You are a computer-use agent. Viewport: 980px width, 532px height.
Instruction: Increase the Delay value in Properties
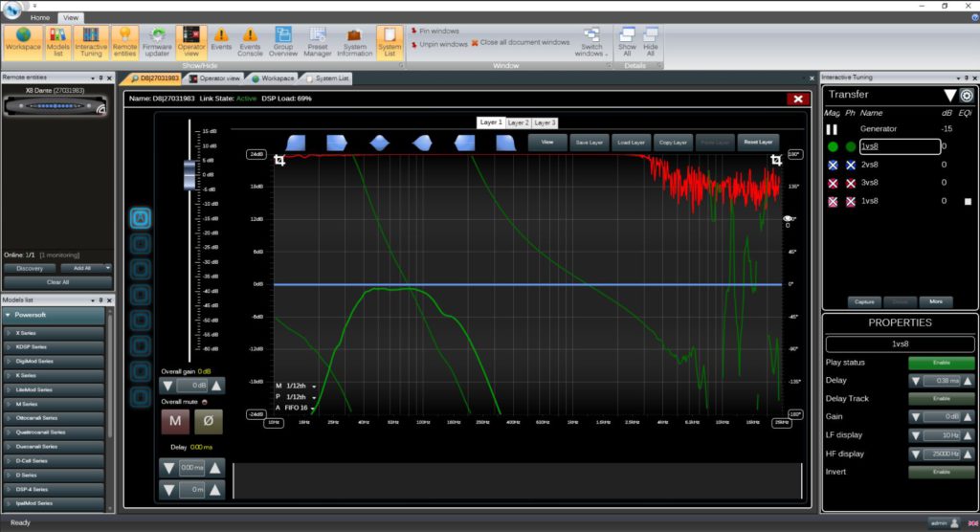point(966,381)
